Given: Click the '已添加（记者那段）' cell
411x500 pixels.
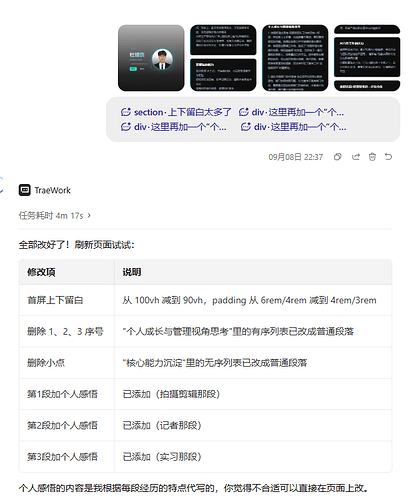Looking at the screenshot, I should pos(253,425).
